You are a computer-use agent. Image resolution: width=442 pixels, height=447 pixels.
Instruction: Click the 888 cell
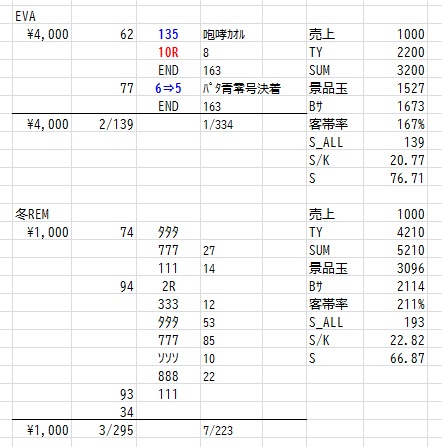tap(168, 376)
